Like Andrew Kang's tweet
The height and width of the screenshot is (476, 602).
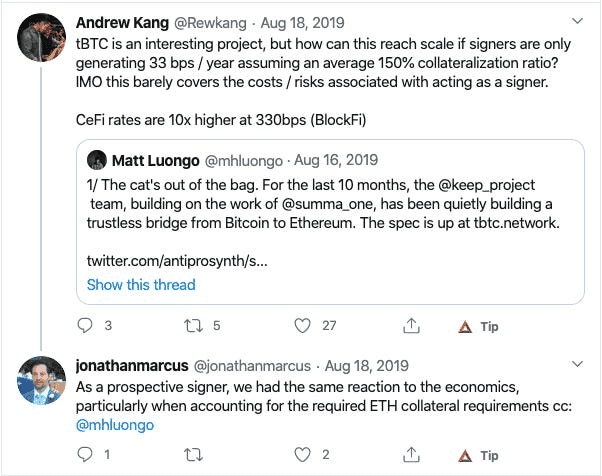pyautogui.click(x=302, y=326)
